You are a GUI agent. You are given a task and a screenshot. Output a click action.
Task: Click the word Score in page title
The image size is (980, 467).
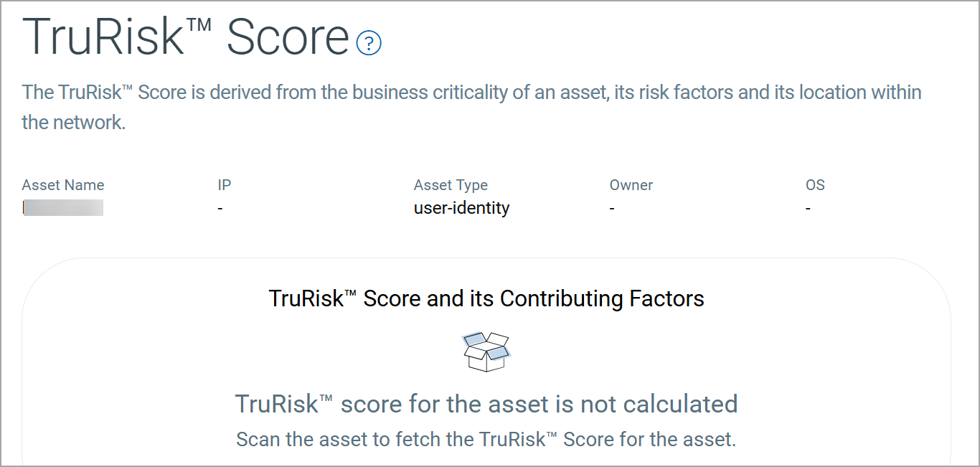pos(288,36)
